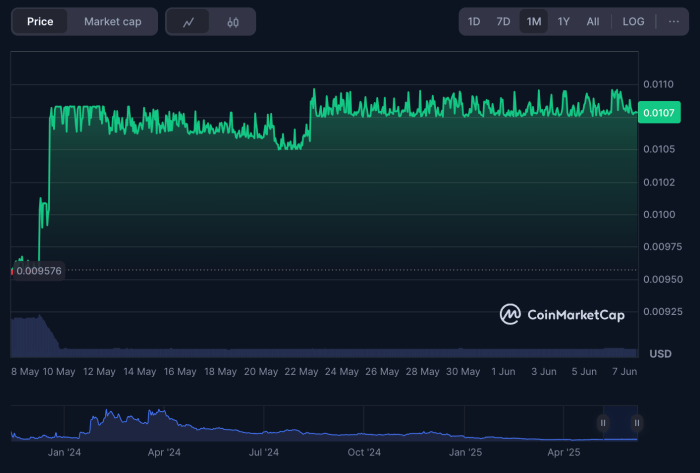Click the Apr '24 peak in mini navigator

156,415
